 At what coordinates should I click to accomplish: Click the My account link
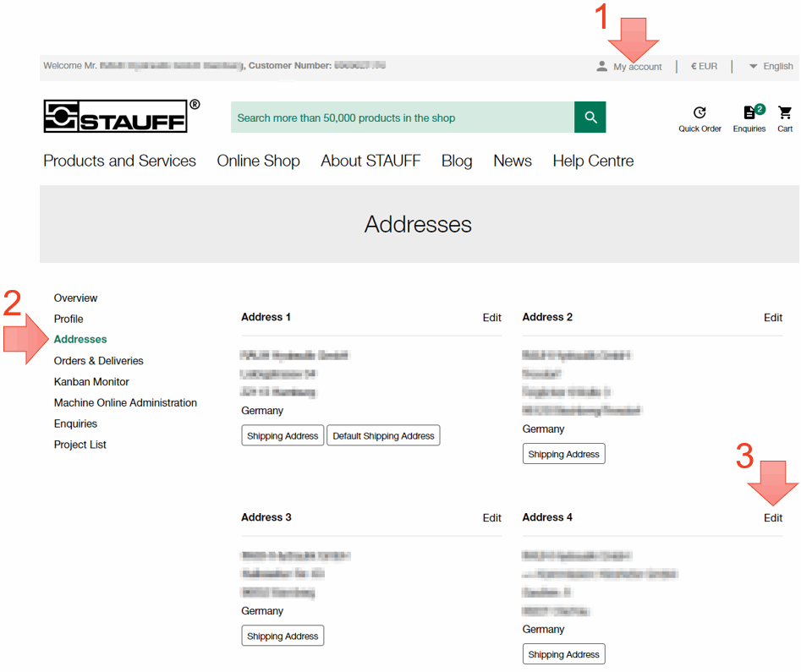click(638, 67)
